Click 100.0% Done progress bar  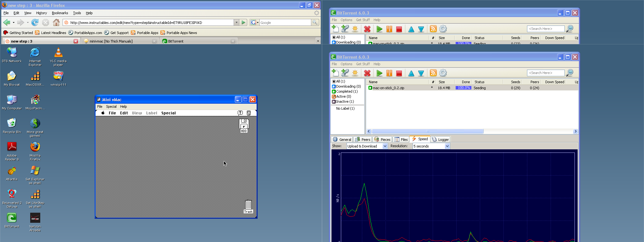pos(463,88)
